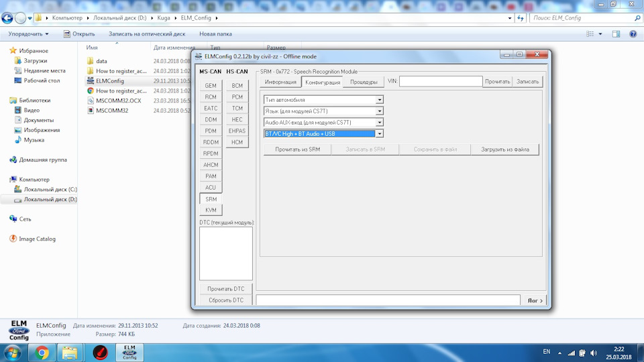
Task: Click Новая папка in Explorer toolbar
Action: (215, 34)
